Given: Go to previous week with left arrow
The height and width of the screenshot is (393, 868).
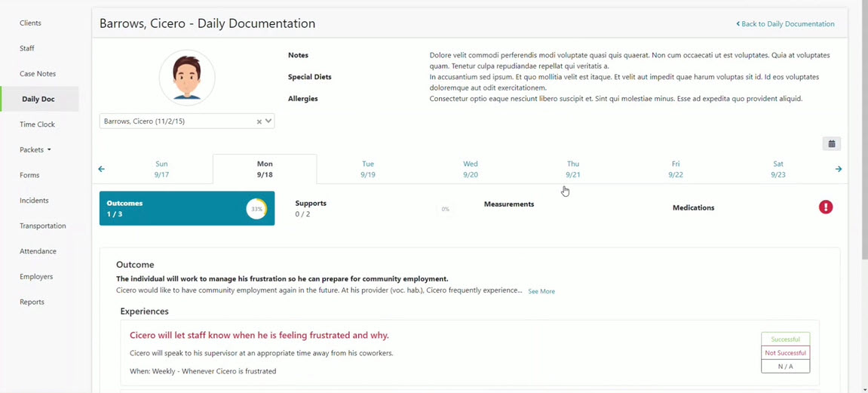Looking at the screenshot, I should tap(102, 169).
